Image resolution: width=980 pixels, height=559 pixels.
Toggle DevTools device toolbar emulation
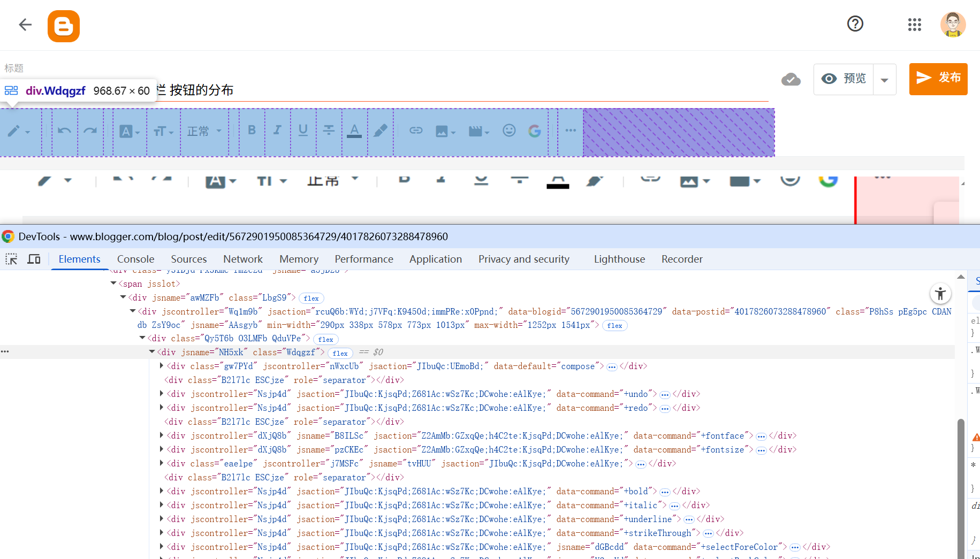tap(34, 259)
